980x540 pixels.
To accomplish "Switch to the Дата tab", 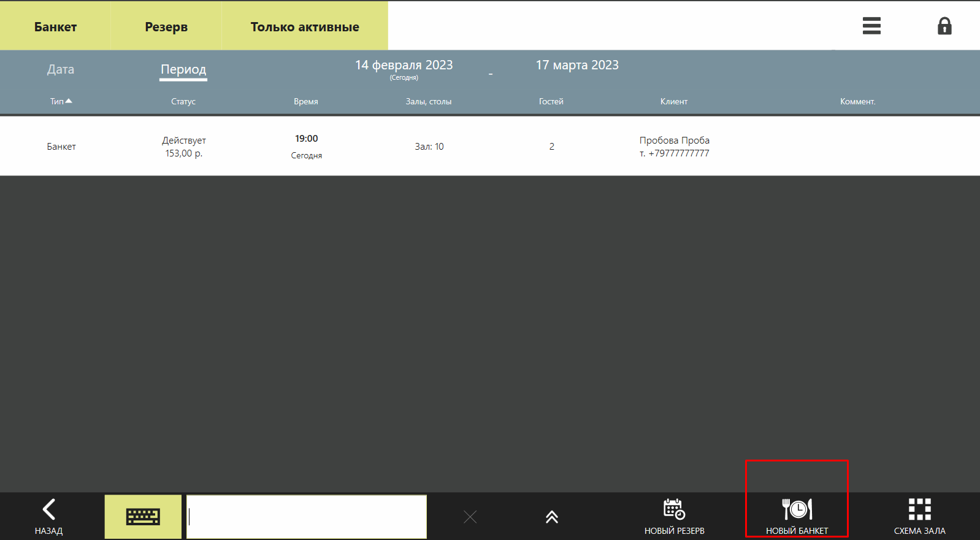I will tap(61, 69).
